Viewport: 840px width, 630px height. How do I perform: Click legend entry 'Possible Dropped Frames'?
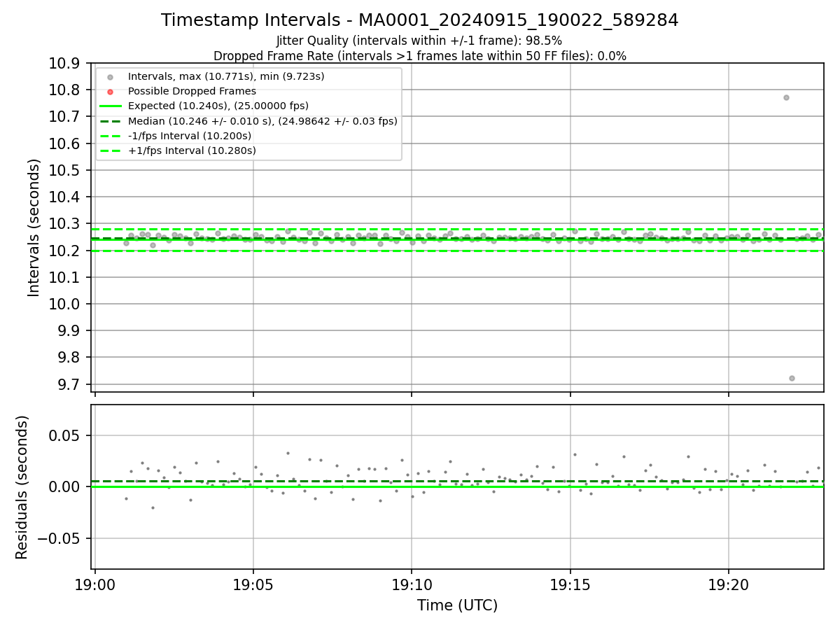coord(192,91)
